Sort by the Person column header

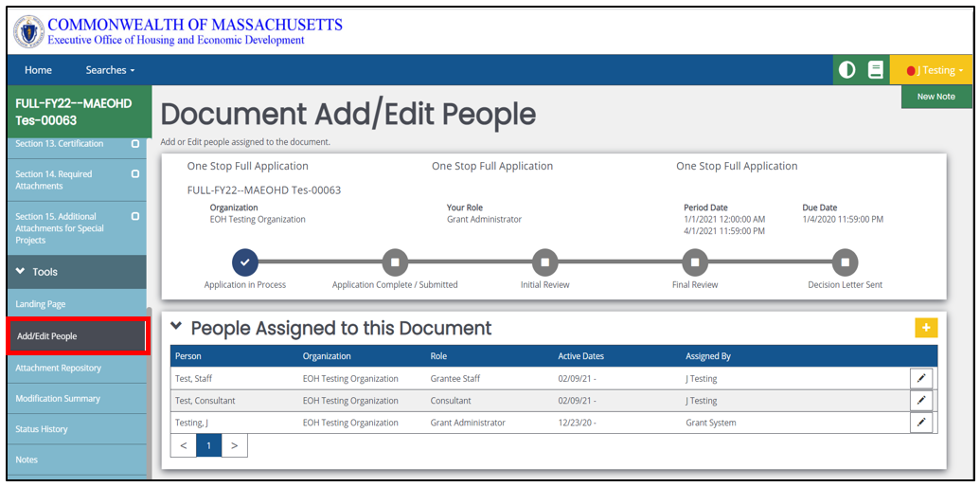click(188, 356)
